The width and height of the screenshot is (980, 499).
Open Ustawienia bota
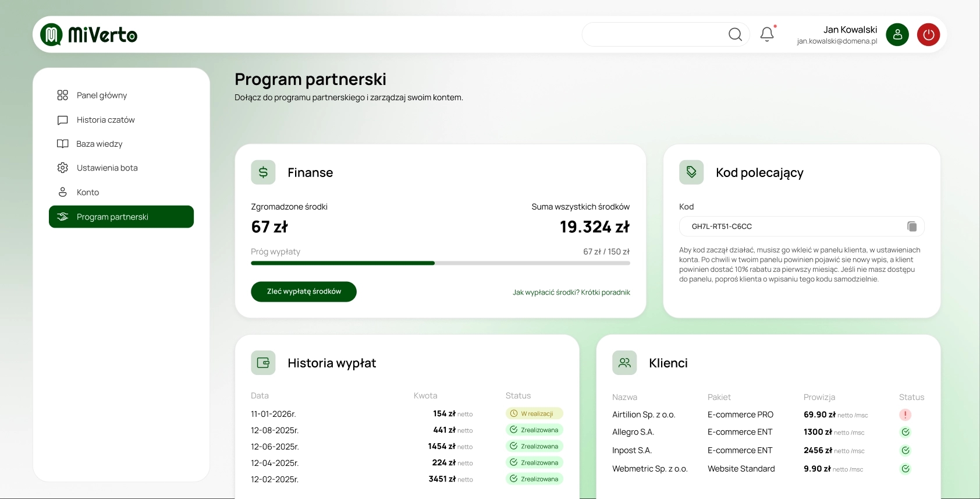121,168
